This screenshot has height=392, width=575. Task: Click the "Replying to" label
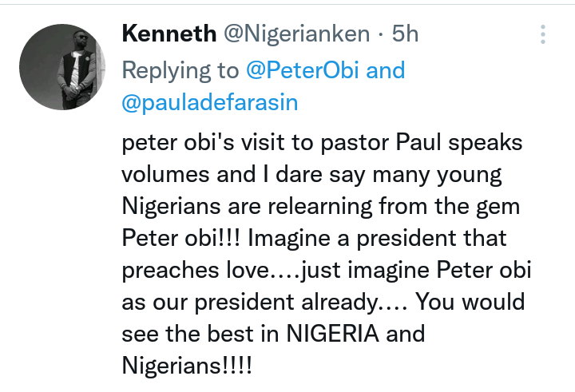point(180,70)
